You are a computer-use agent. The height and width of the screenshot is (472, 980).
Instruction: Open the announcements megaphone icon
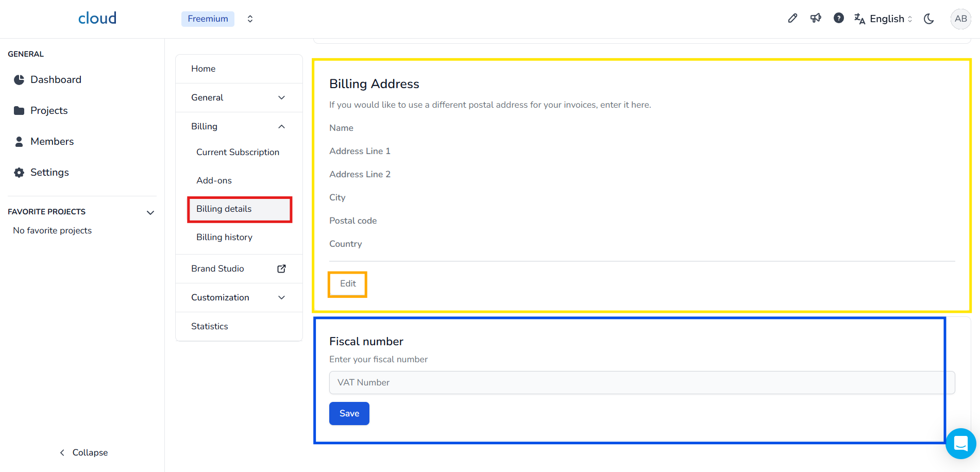coord(816,19)
